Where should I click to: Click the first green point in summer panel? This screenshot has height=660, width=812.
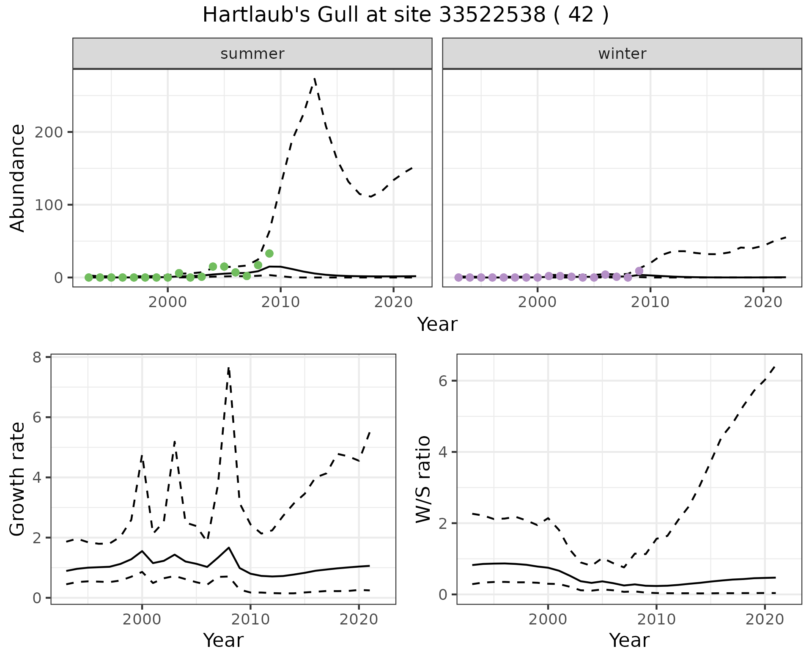tap(88, 278)
